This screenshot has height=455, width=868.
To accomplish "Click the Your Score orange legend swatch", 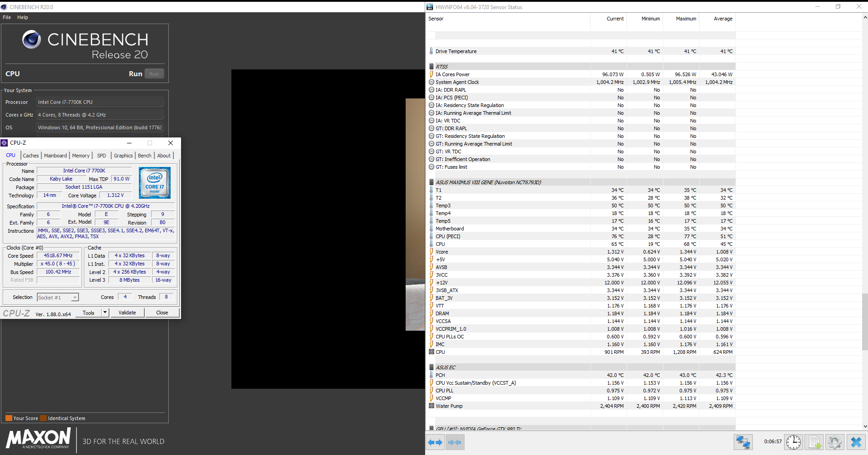I will (9, 418).
